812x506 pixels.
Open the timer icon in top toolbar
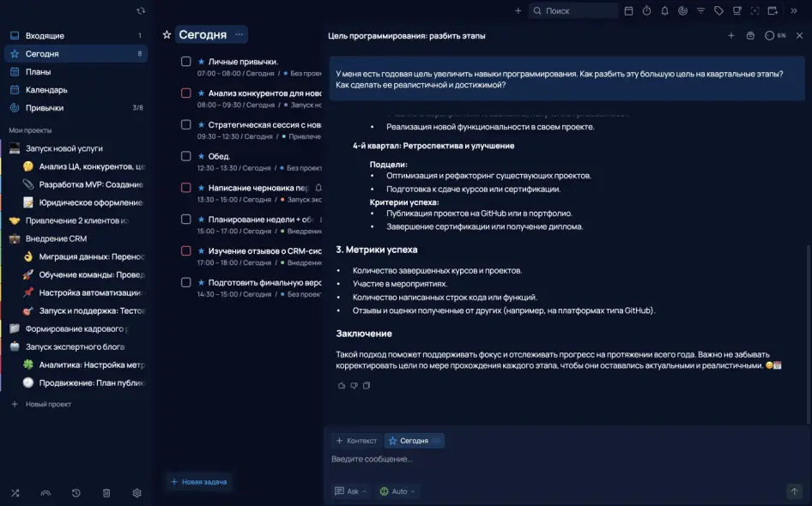(646, 11)
